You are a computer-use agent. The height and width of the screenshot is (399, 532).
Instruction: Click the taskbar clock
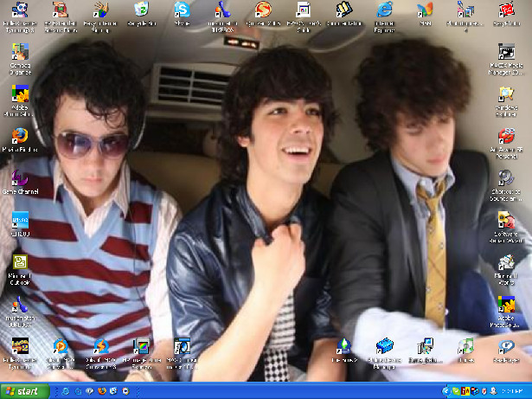point(512,391)
